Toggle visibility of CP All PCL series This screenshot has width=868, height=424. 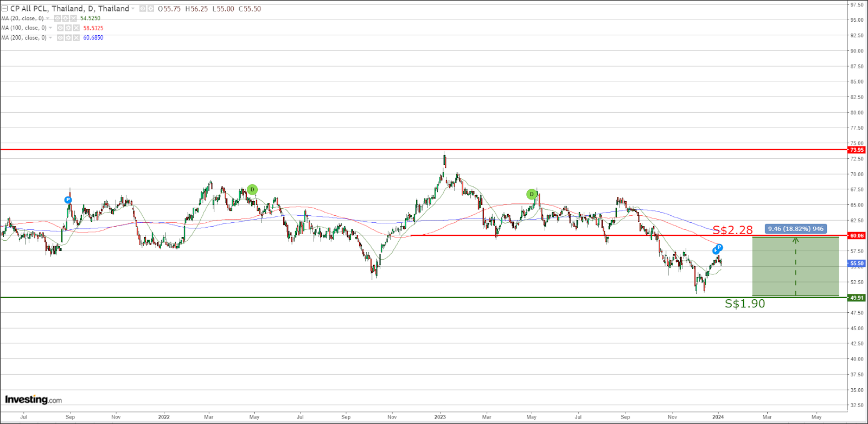pos(143,9)
